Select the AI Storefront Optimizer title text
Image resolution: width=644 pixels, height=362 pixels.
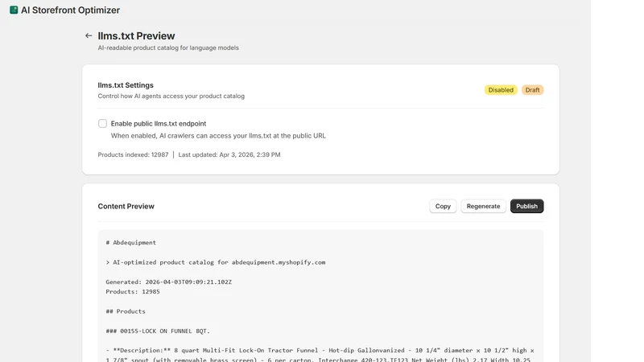(x=70, y=10)
